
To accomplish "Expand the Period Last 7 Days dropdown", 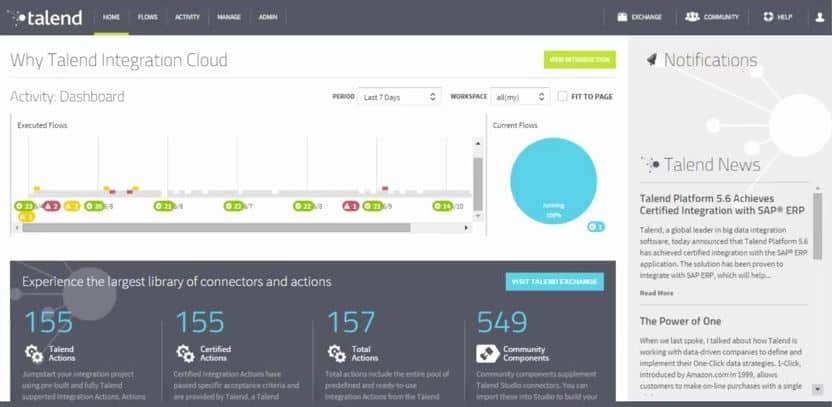I will tap(400, 97).
